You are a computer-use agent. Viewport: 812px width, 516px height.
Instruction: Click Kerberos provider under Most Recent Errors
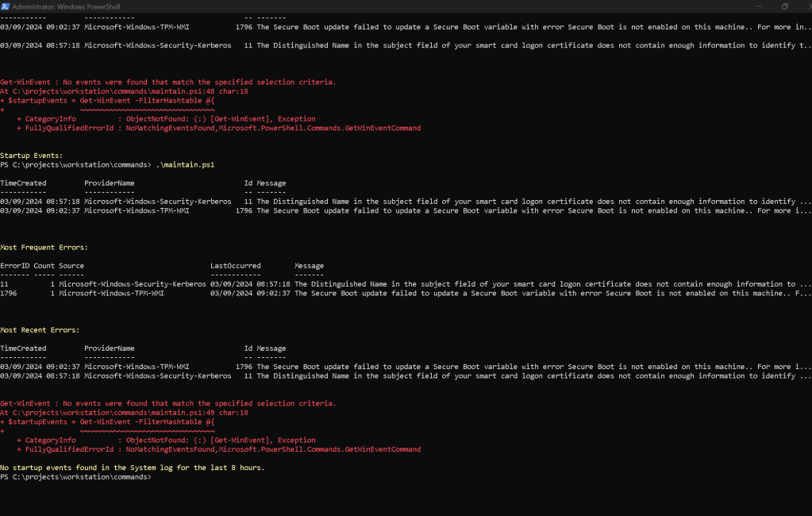157,376
